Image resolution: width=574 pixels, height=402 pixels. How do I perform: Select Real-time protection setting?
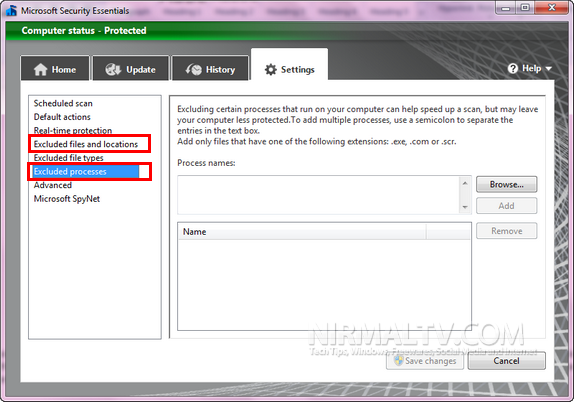click(x=72, y=130)
